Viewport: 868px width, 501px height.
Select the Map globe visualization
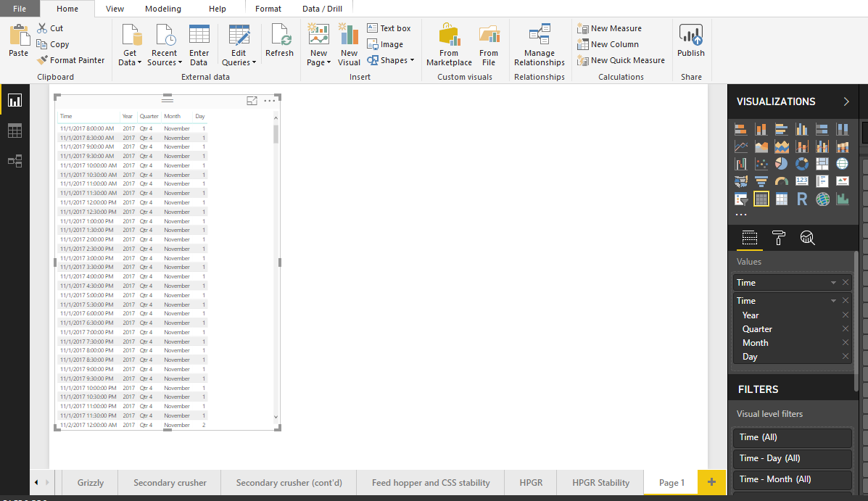842,164
